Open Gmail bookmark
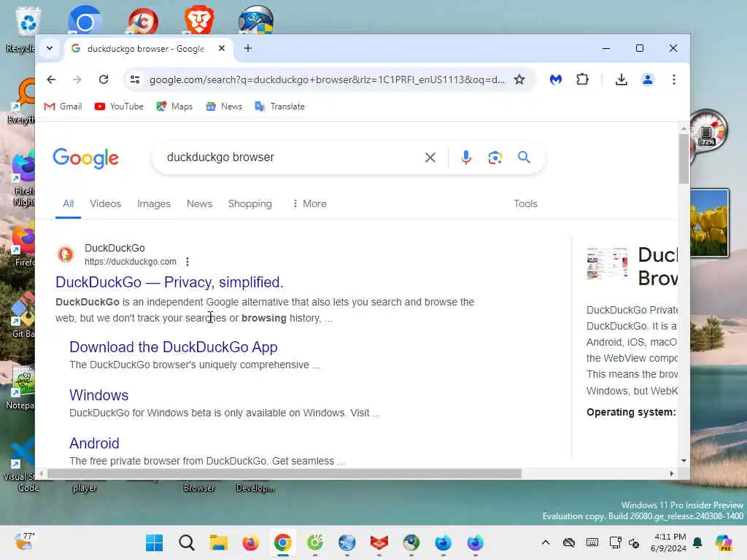Viewport: 747px width, 560px height. pyautogui.click(x=63, y=106)
